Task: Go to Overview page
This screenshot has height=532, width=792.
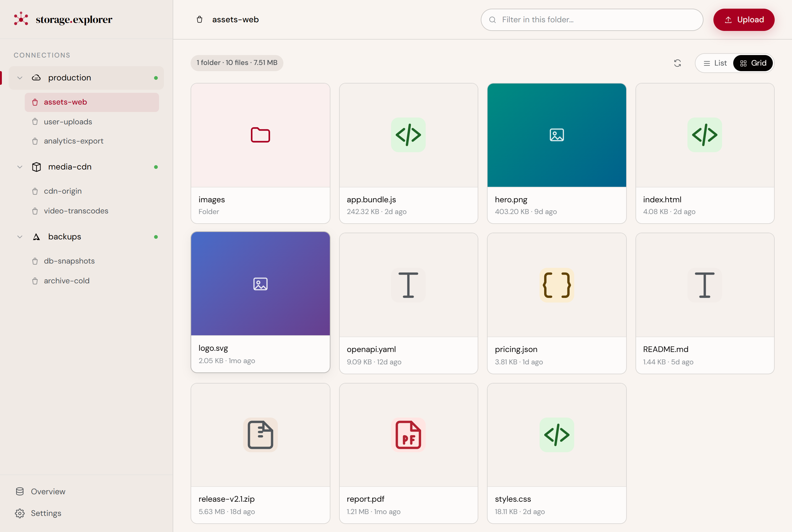Action: coord(86,491)
